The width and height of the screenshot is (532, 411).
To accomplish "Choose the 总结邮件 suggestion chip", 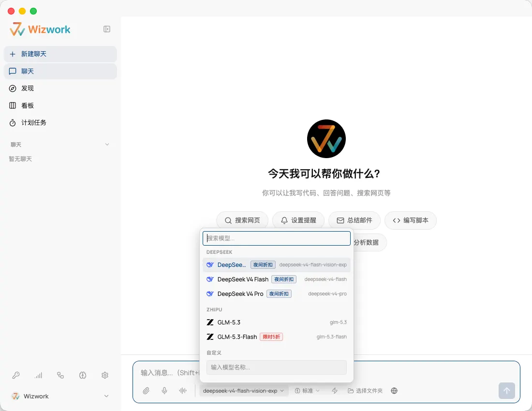I will (354, 220).
